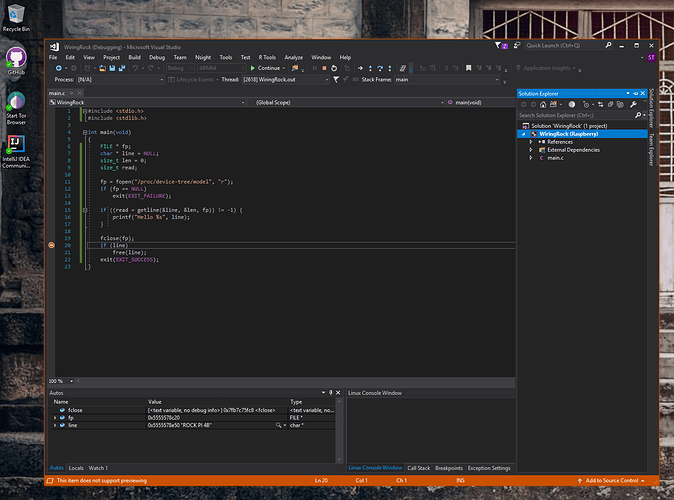Open the Build menu
This screenshot has width=674, height=500.
click(135, 57)
